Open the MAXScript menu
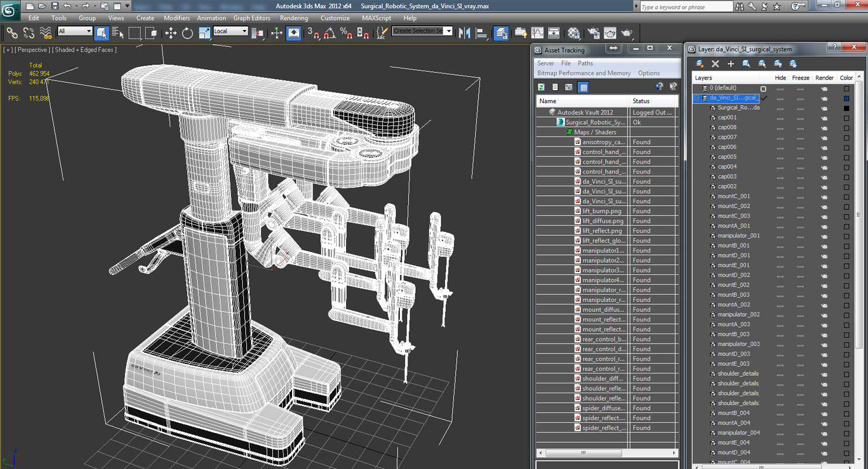The height and width of the screenshot is (469, 868). pyautogui.click(x=376, y=18)
